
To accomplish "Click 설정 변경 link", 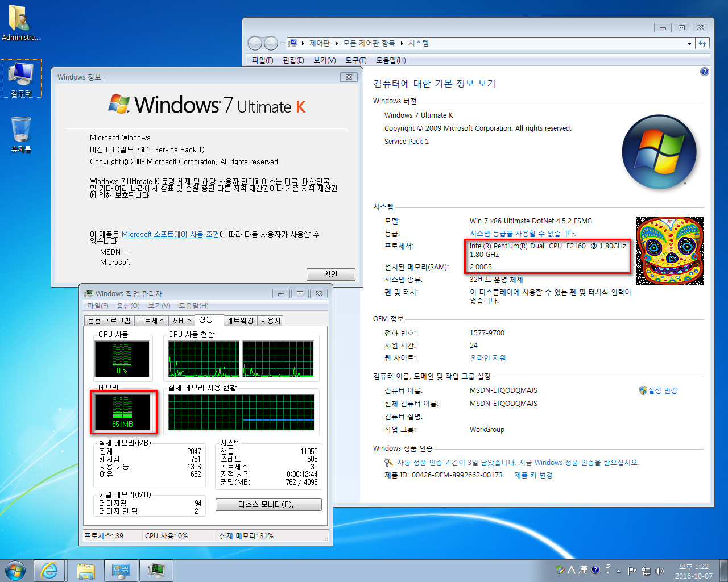I will pos(663,390).
